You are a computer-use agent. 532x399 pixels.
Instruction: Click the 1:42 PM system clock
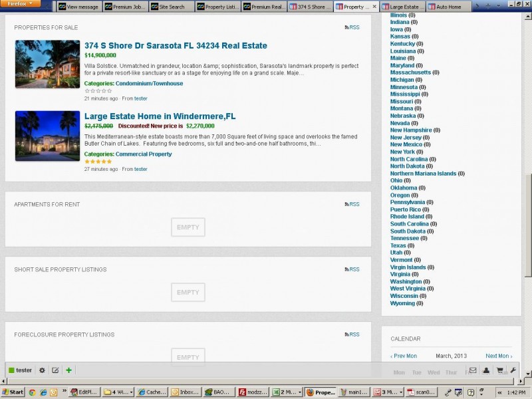tap(517, 392)
